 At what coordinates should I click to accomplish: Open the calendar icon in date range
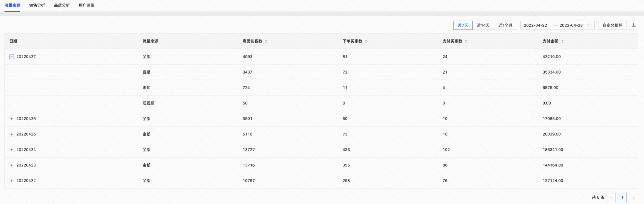tap(589, 25)
